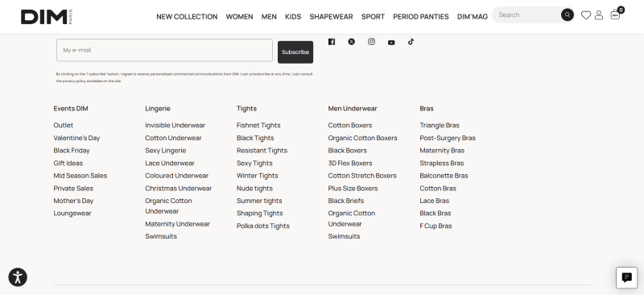
Task: Open the SPORT menu
Action: [x=373, y=17]
